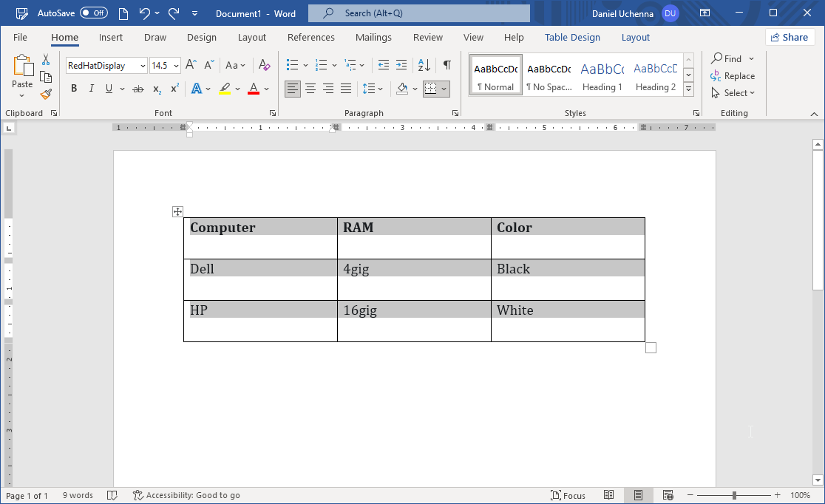The height and width of the screenshot is (504, 825).
Task: Open the font name dropdown
Action: tap(142, 65)
